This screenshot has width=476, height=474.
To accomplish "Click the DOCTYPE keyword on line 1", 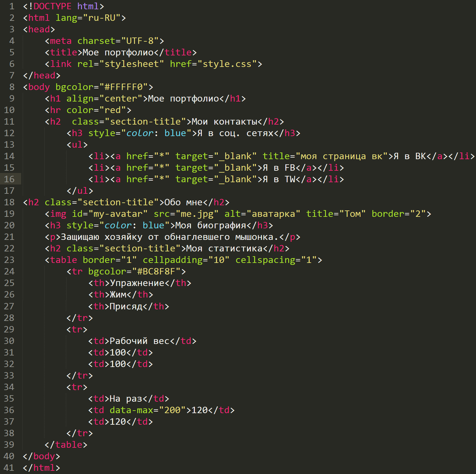I will (x=53, y=6).
